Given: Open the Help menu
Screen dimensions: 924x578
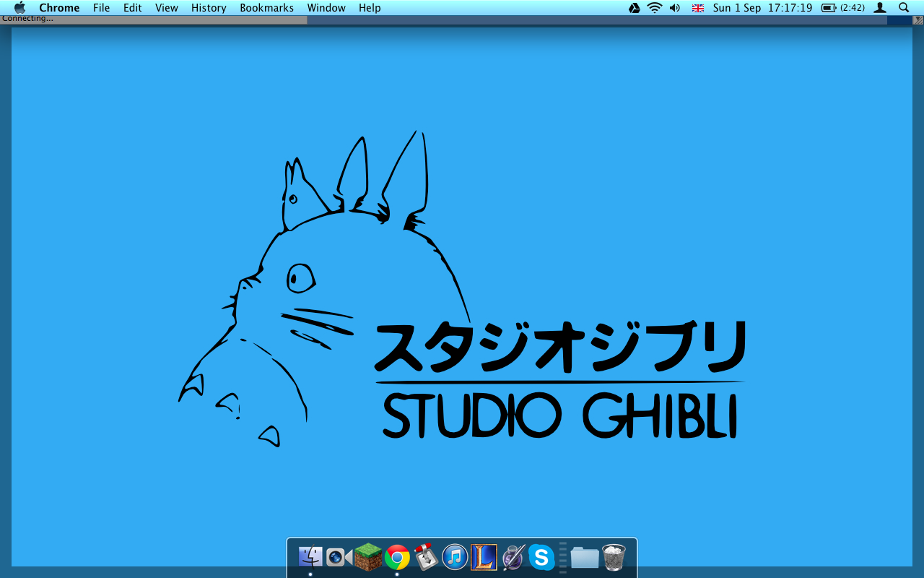Looking at the screenshot, I should tap(370, 8).
